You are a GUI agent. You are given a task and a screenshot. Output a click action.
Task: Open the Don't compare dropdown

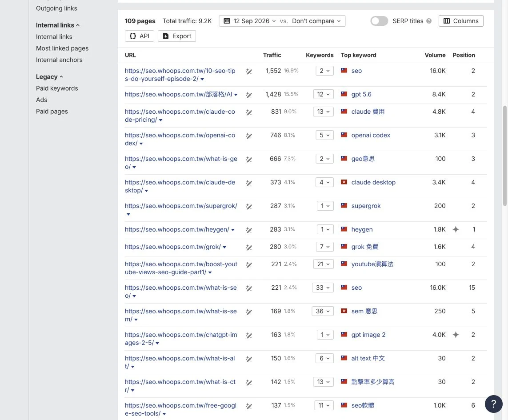coord(316,21)
